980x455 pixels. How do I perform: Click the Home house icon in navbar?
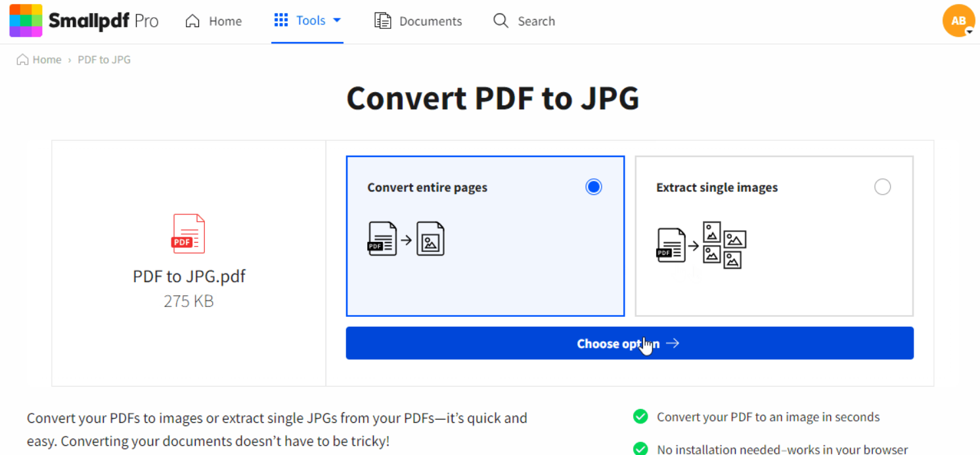192,21
